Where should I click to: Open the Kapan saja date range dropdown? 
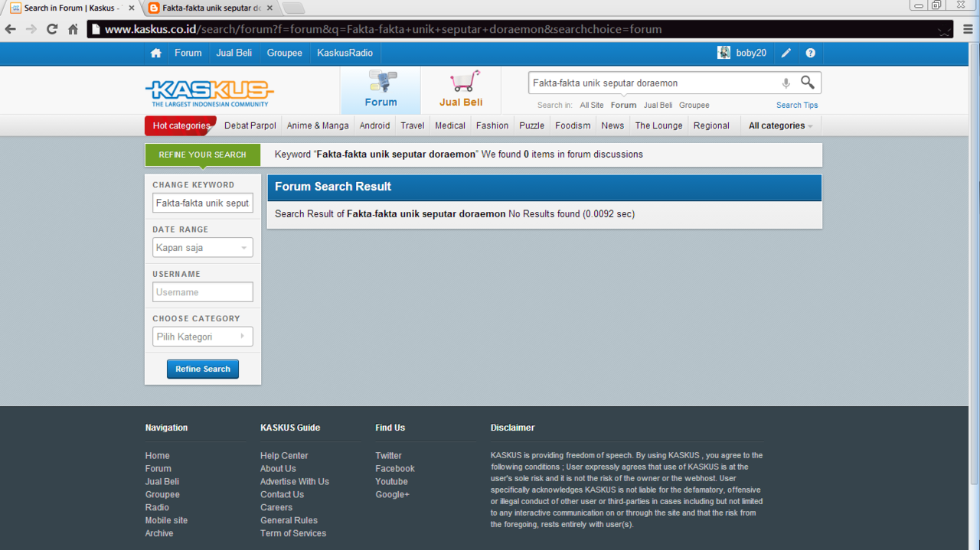coord(203,248)
